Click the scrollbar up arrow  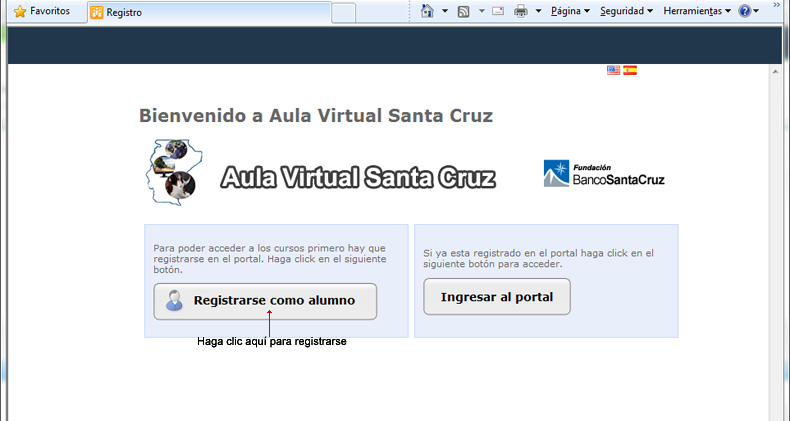pyautogui.click(x=776, y=72)
